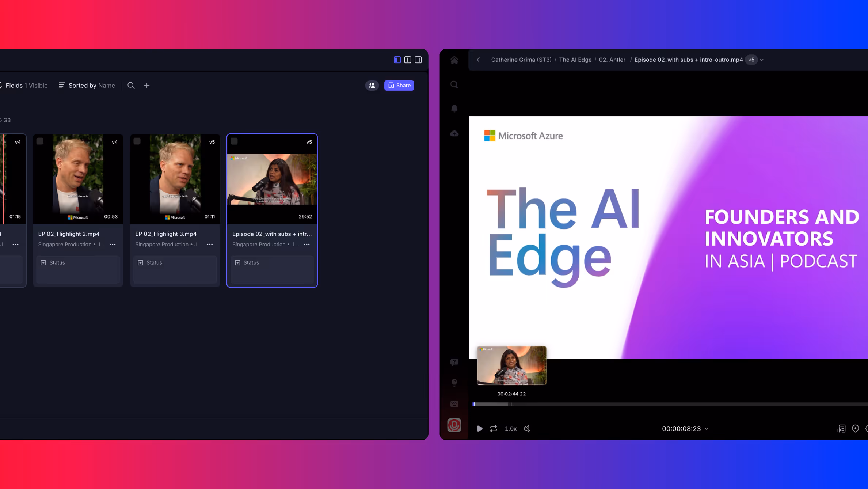Open cloud upload icon in viewer sidebar
The height and width of the screenshot is (489, 868).
454,133
